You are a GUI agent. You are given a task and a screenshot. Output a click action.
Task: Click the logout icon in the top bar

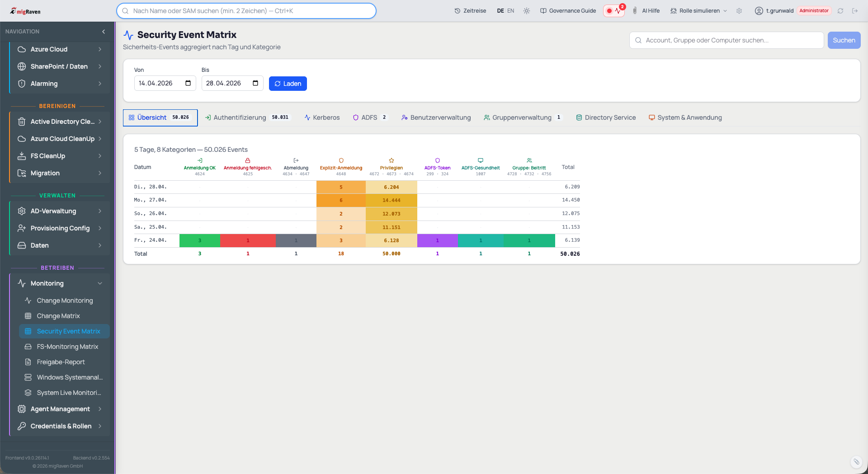(x=855, y=11)
